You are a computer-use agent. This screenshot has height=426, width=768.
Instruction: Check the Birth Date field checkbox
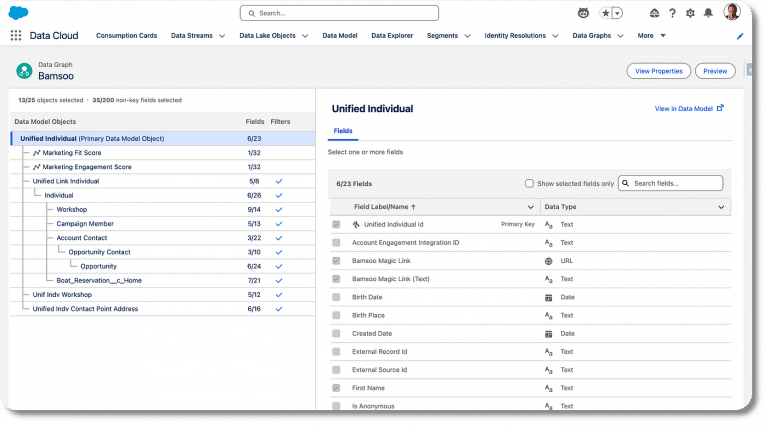pyautogui.click(x=336, y=297)
